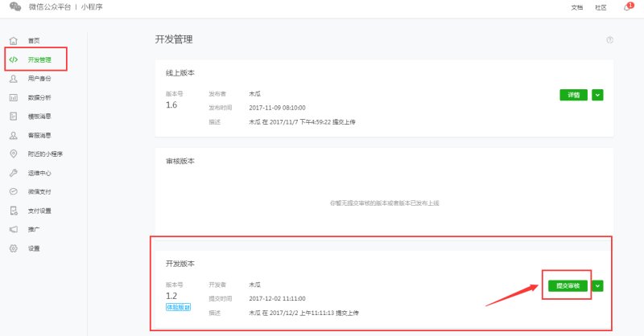Expand dropdown arrow next to 提交审核 button
The height and width of the screenshot is (336, 644).
tap(597, 285)
